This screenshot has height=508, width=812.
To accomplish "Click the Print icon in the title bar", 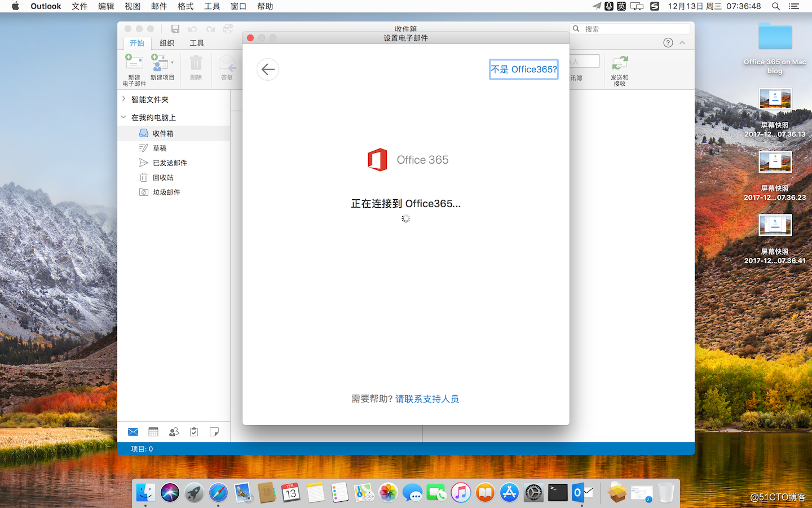I will [228, 29].
